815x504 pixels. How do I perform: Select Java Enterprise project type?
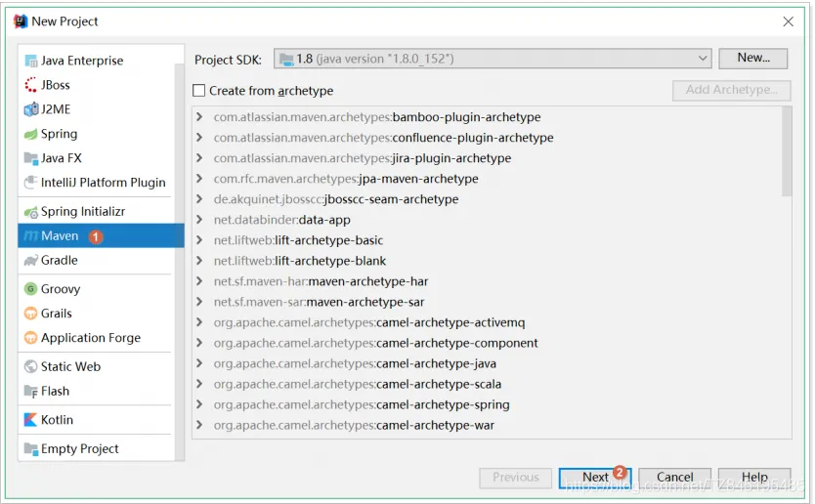point(82,61)
